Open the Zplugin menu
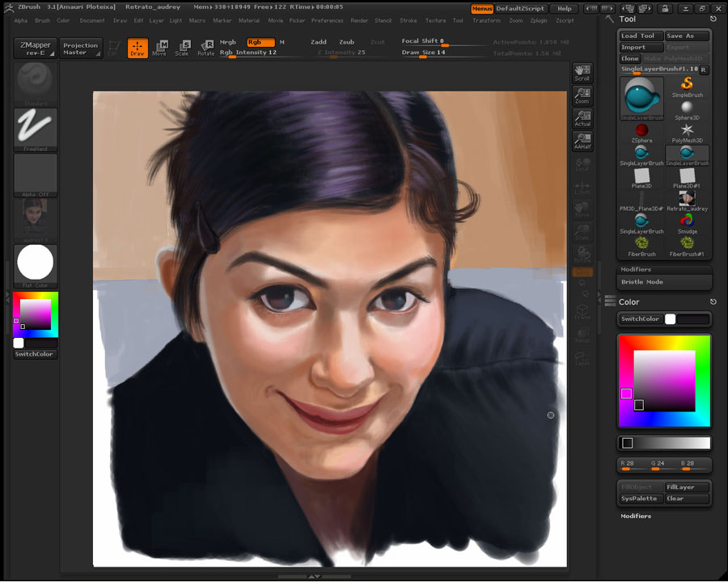The height and width of the screenshot is (582, 728). tap(539, 20)
